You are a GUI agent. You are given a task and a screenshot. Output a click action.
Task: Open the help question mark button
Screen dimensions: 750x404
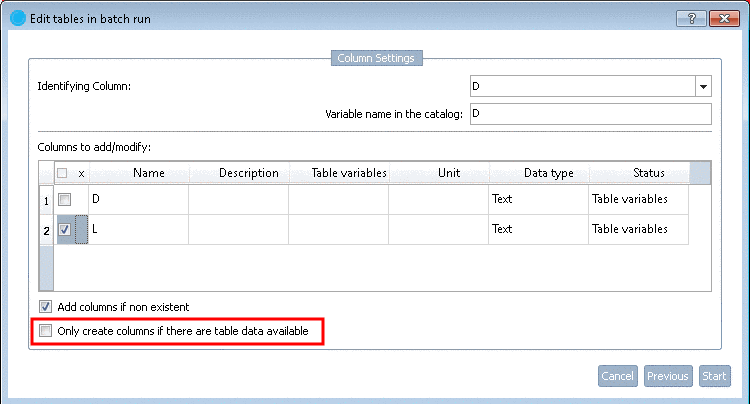(x=691, y=19)
